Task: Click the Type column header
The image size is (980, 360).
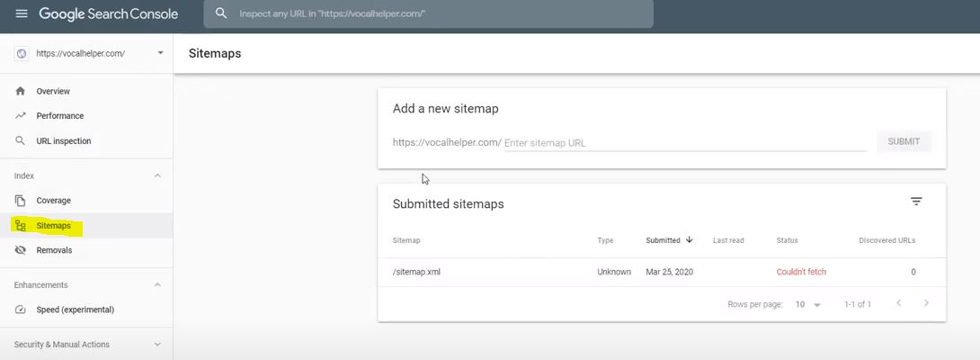Action: [605, 240]
